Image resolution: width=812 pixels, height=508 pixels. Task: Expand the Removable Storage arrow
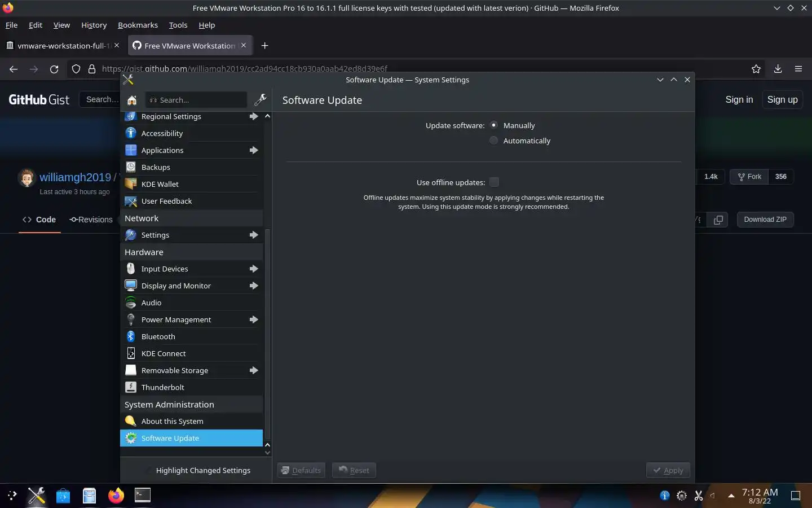pyautogui.click(x=254, y=370)
